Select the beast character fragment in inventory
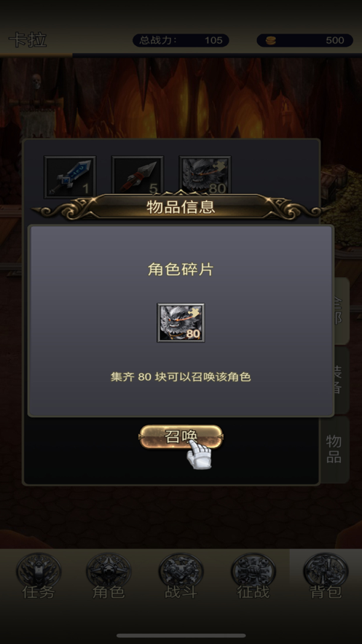Viewport: 362px width, 644px height. click(205, 176)
